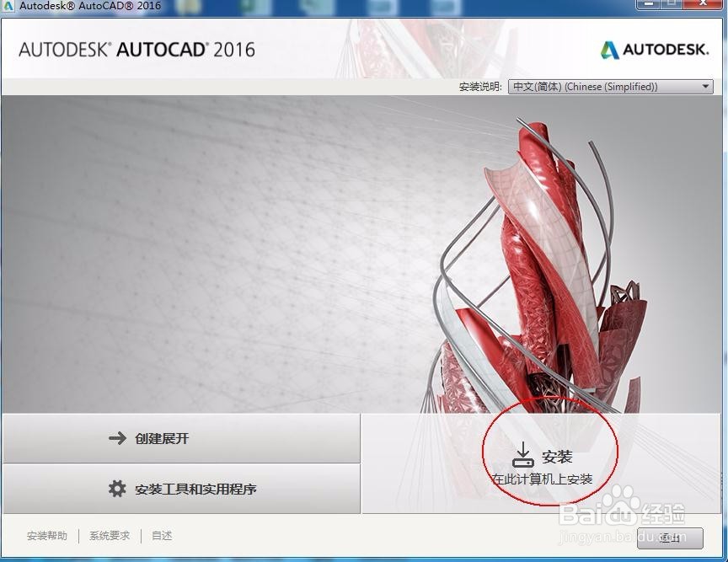Image resolution: width=728 pixels, height=562 pixels.
Task: Click the 安装 label text
Action: (557, 457)
